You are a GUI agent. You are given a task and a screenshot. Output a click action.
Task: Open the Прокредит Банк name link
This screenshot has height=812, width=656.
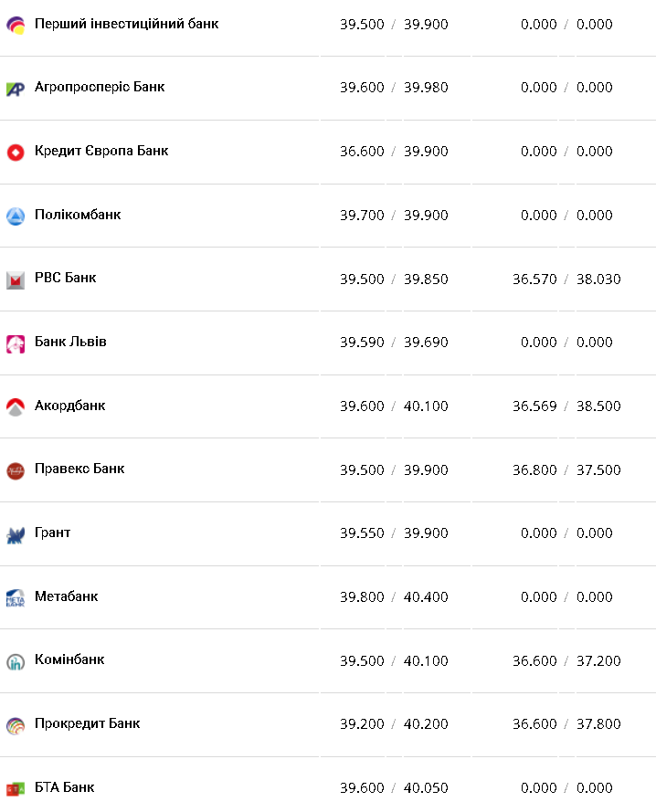point(87,723)
